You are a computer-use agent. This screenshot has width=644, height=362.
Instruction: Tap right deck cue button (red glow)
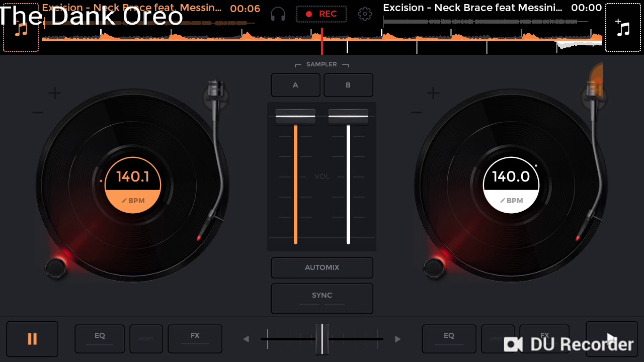click(434, 268)
